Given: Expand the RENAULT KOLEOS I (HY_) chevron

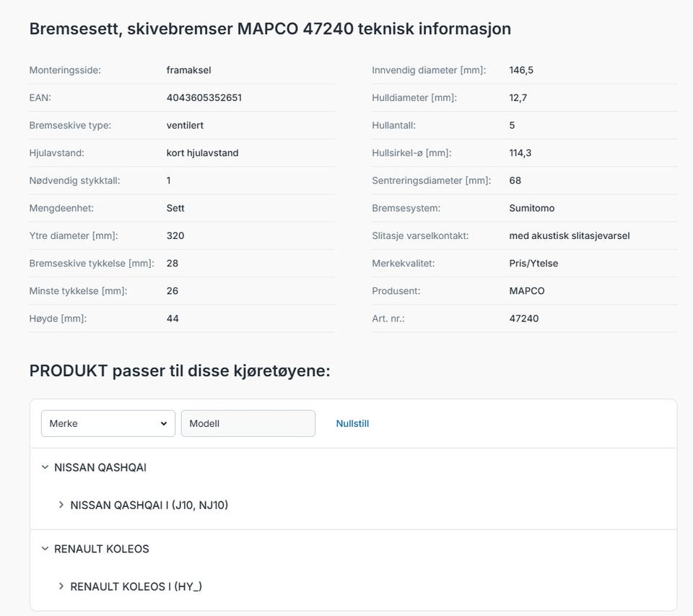Looking at the screenshot, I should click(61, 586).
